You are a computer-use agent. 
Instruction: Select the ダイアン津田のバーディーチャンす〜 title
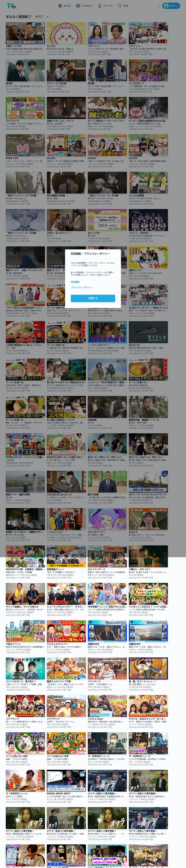point(106,121)
